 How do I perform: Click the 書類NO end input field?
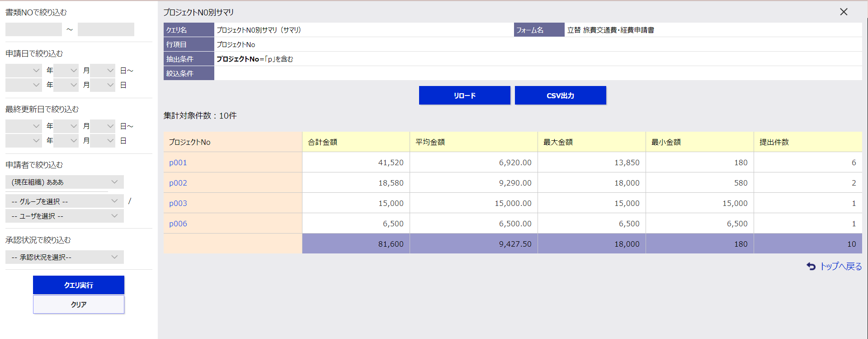pyautogui.click(x=106, y=30)
